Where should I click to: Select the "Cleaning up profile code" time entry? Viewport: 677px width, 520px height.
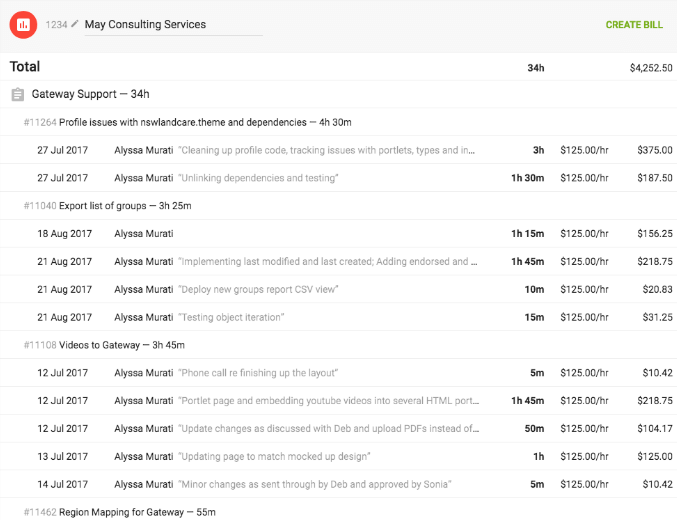pyautogui.click(x=338, y=150)
